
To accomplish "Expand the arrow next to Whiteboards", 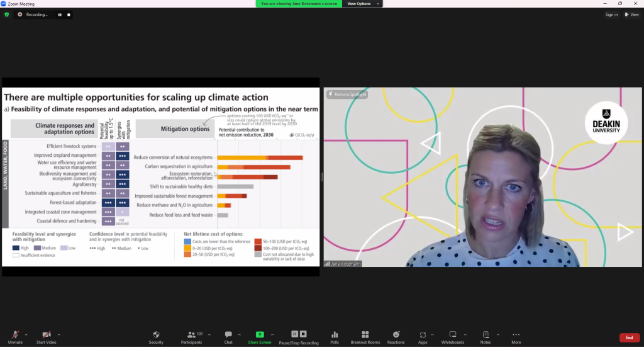I will click(465, 334).
